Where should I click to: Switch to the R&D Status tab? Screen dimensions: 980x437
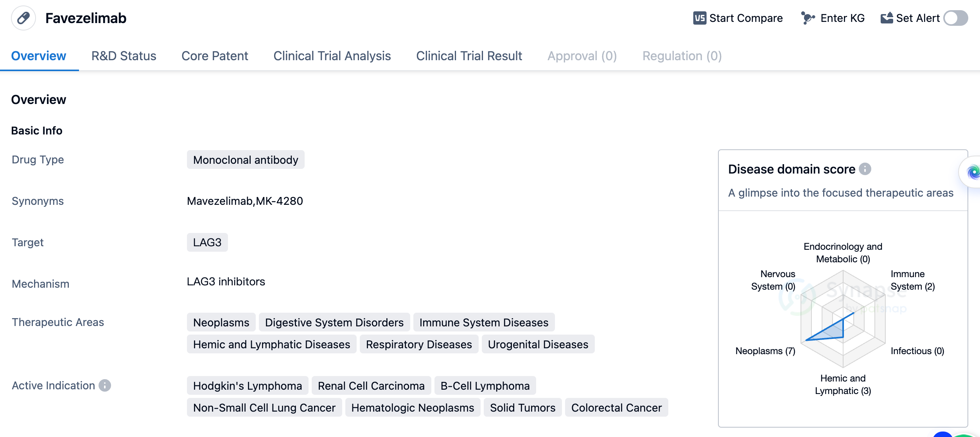click(x=124, y=56)
